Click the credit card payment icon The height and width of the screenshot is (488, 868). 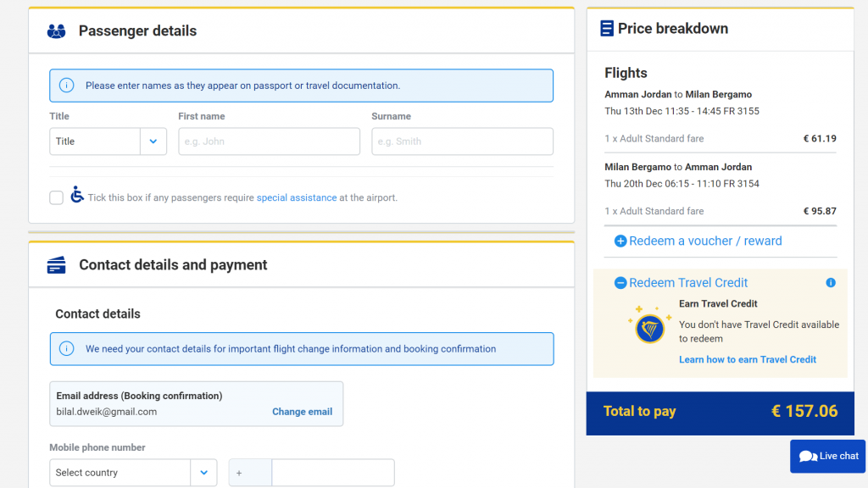pyautogui.click(x=57, y=265)
